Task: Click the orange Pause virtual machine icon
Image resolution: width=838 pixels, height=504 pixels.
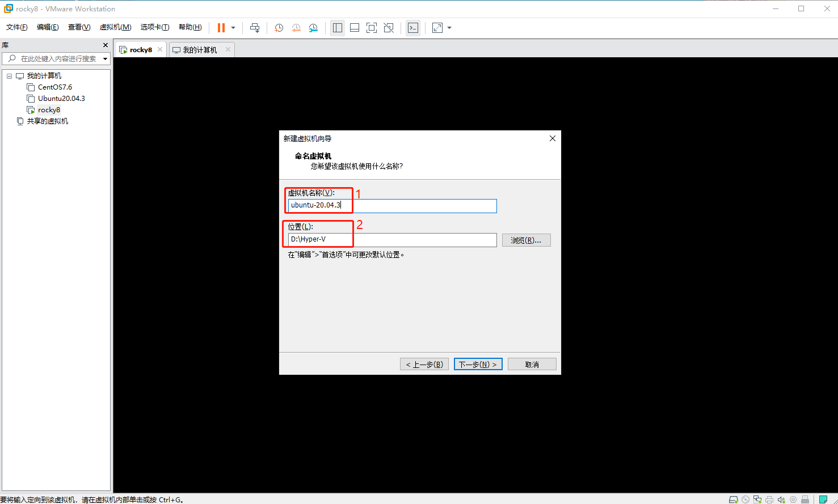Action: 221,28
